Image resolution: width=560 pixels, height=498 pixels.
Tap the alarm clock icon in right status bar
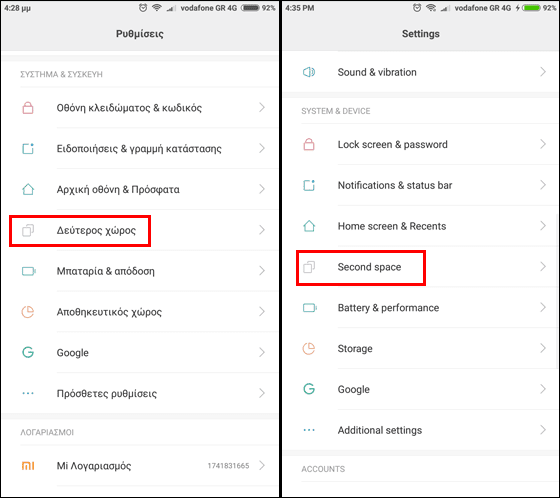(x=417, y=8)
